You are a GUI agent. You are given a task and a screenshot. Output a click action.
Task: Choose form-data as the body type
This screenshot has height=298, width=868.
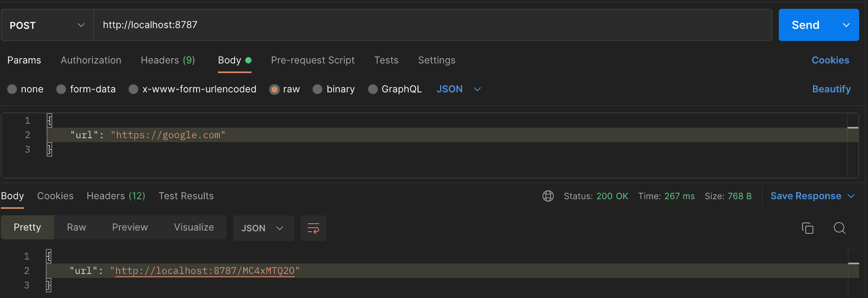[61, 89]
